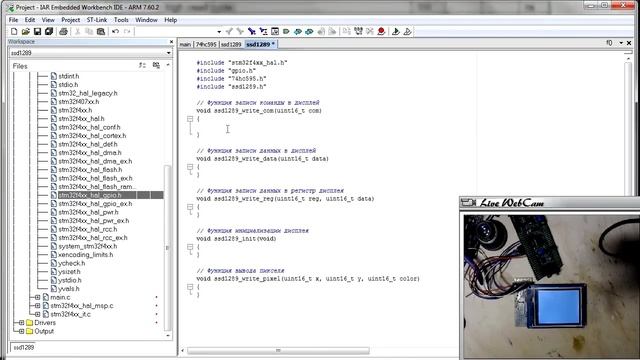Click the Live WebCam video preview

pos(551,287)
